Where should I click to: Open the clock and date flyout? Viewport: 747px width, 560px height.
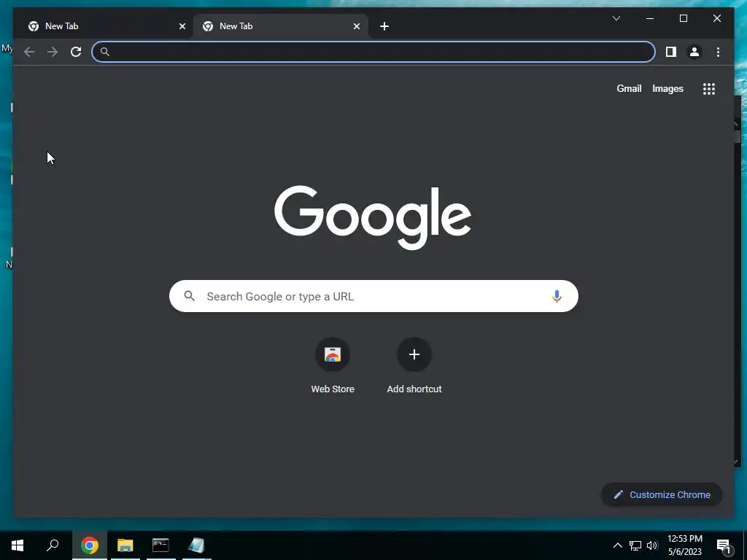click(x=684, y=545)
